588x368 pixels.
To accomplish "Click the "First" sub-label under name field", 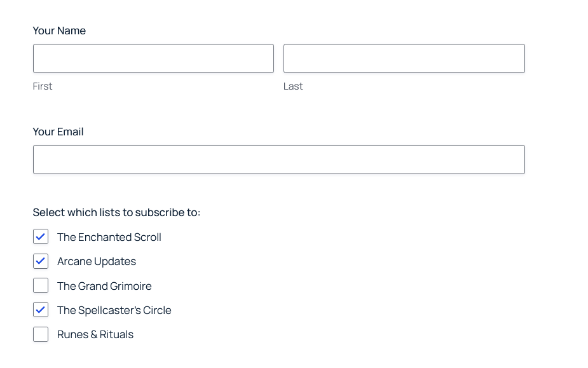I will pyautogui.click(x=43, y=86).
